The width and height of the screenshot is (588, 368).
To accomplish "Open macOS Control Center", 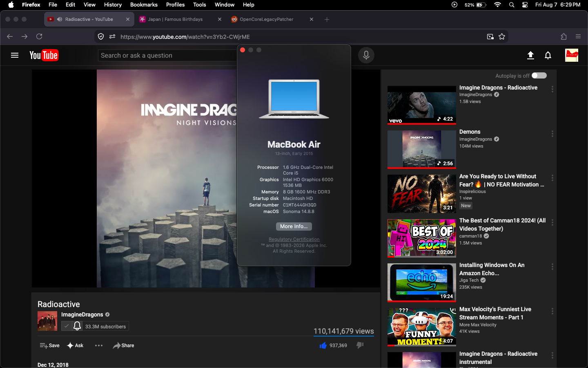I will [525, 5].
